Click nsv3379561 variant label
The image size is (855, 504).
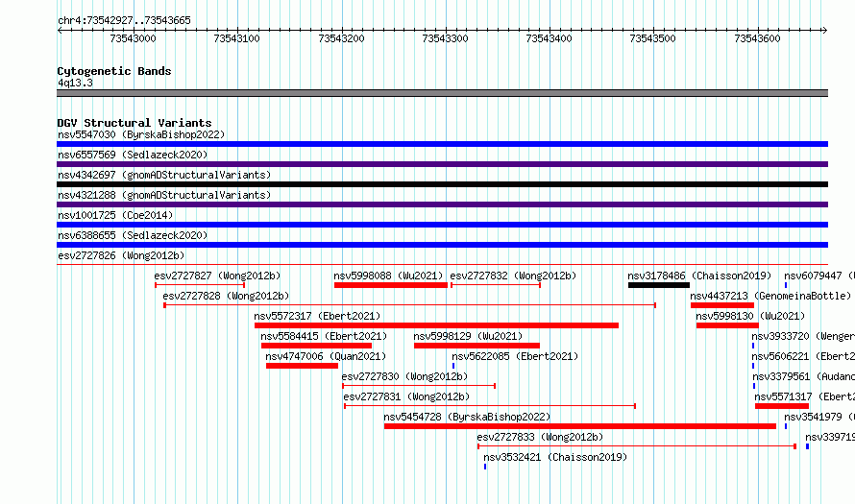[804, 376]
